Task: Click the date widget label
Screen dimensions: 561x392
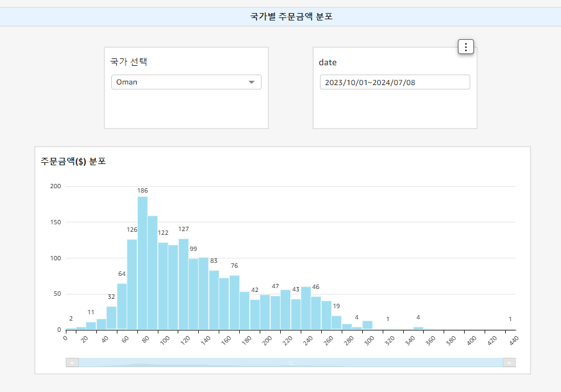Action: tap(328, 62)
